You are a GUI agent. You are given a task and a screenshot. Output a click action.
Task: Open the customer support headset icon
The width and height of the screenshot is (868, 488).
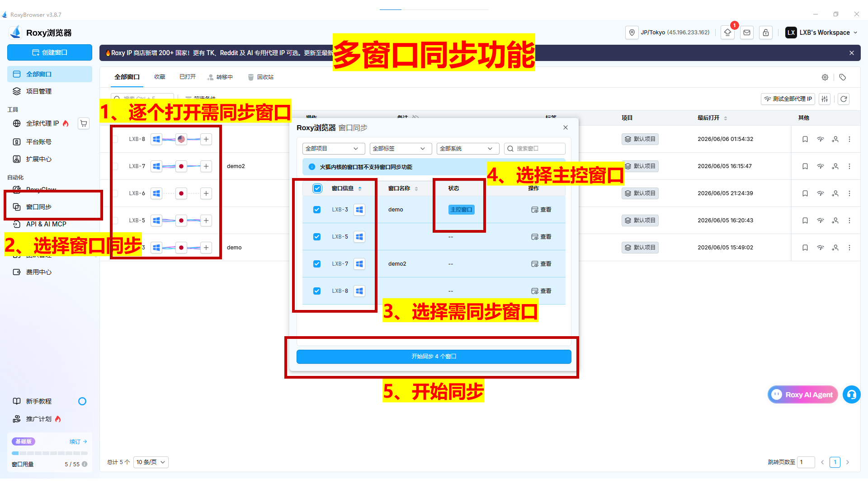tap(852, 394)
